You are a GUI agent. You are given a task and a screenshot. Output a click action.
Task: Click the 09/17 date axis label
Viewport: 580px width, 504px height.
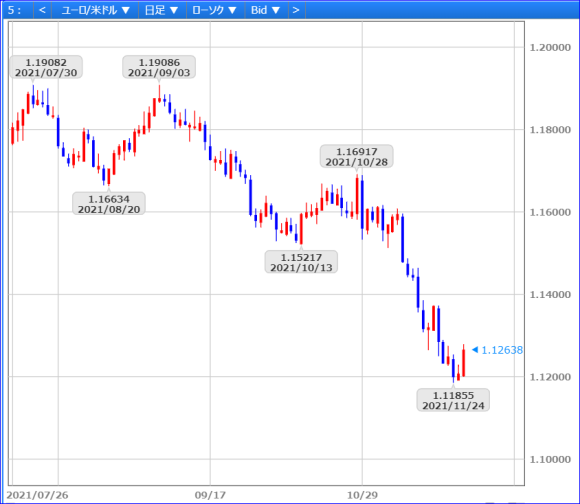point(210,495)
